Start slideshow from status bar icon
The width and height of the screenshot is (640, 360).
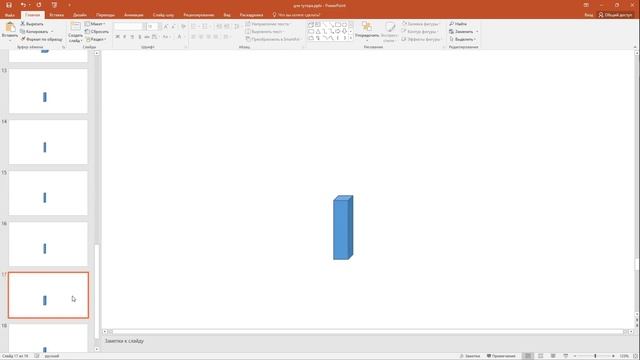click(565, 356)
